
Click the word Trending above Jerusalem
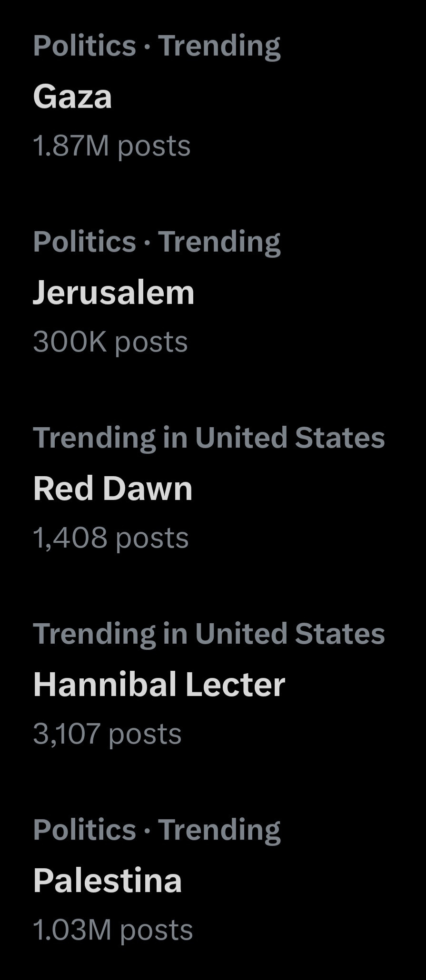coord(219,242)
